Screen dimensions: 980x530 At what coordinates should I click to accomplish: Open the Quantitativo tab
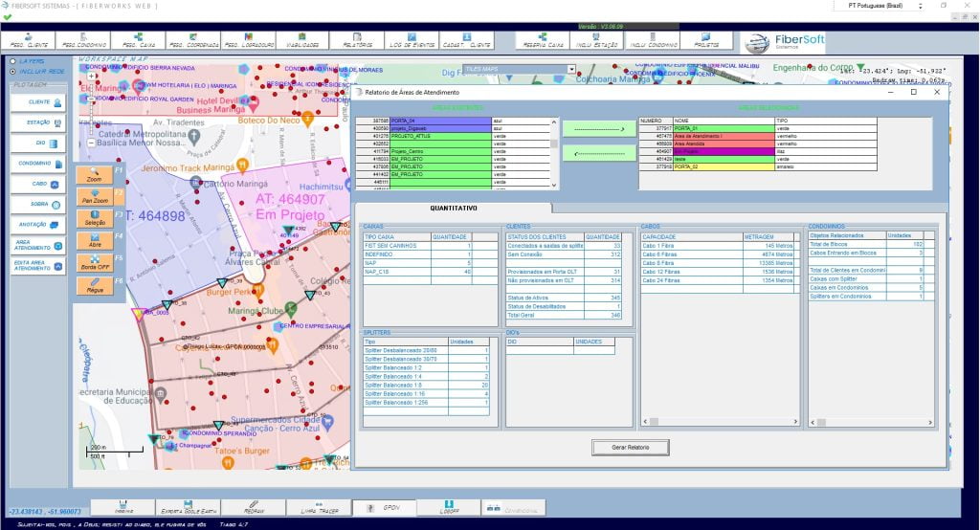(454, 208)
